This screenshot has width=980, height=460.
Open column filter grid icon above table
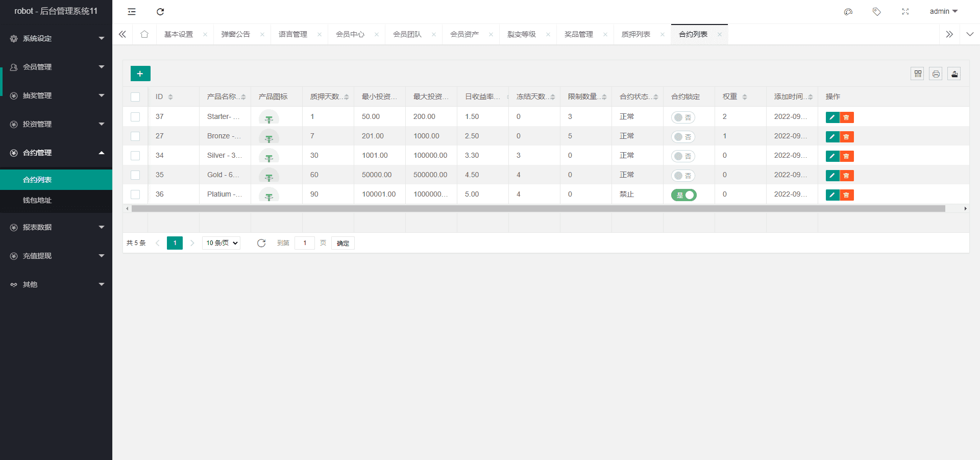click(x=917, y=74)
